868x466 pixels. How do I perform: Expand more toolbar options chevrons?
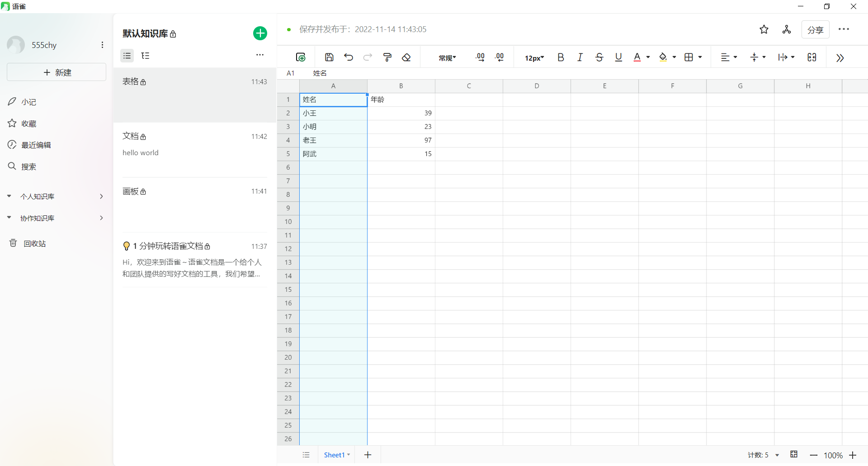click(x=840, y=58)
